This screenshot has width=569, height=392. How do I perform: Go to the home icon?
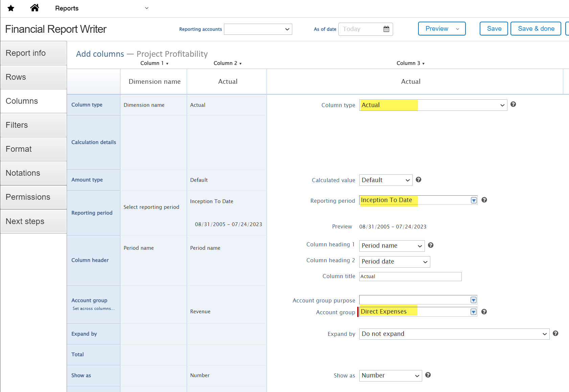35,8
